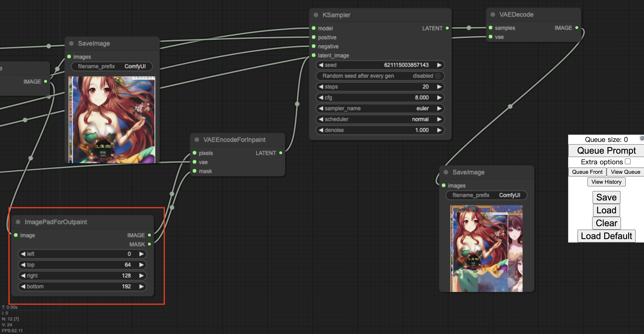Click the VAEEncodeForInpaint node collapse dot
Viewport: 644px width, 334px height.
(x=197, y=140)
